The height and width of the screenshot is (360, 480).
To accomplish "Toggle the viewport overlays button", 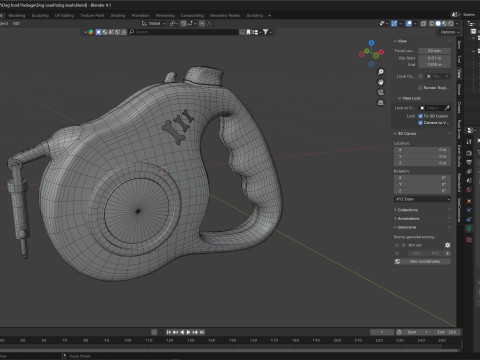I will coord(409,24).
